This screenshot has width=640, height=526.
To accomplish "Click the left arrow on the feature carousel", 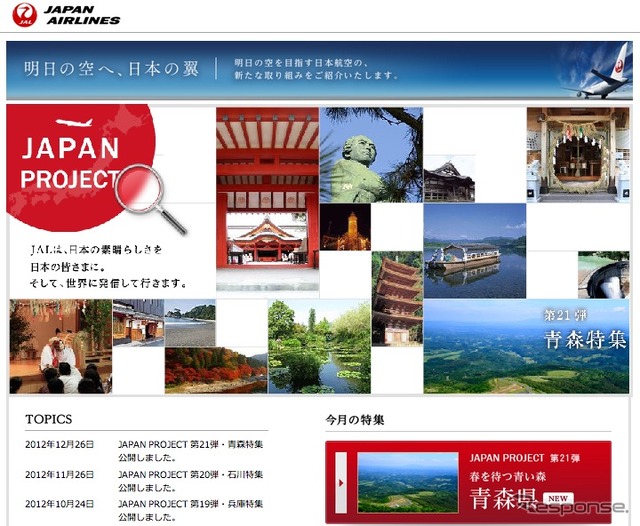I will pos(341,483).
